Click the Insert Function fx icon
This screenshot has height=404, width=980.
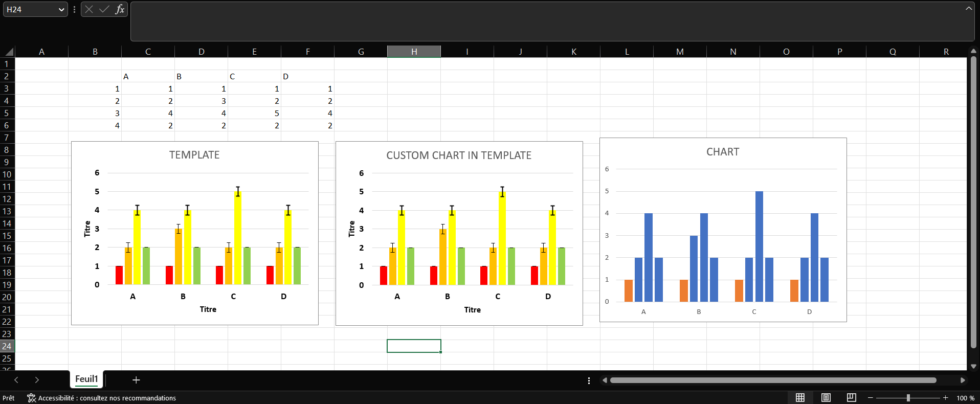point(120,9)
